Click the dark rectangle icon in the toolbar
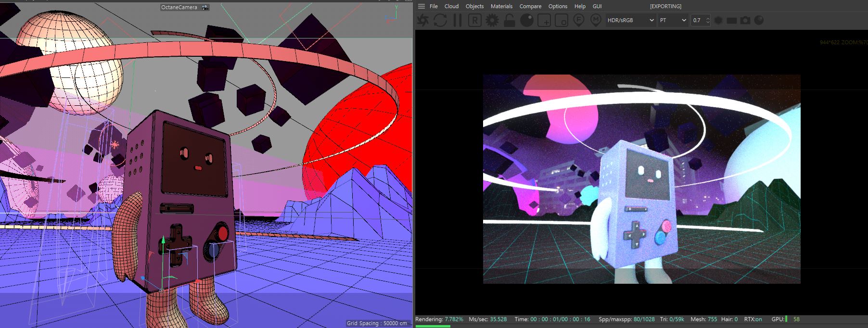868x328 pixels. 732,20
